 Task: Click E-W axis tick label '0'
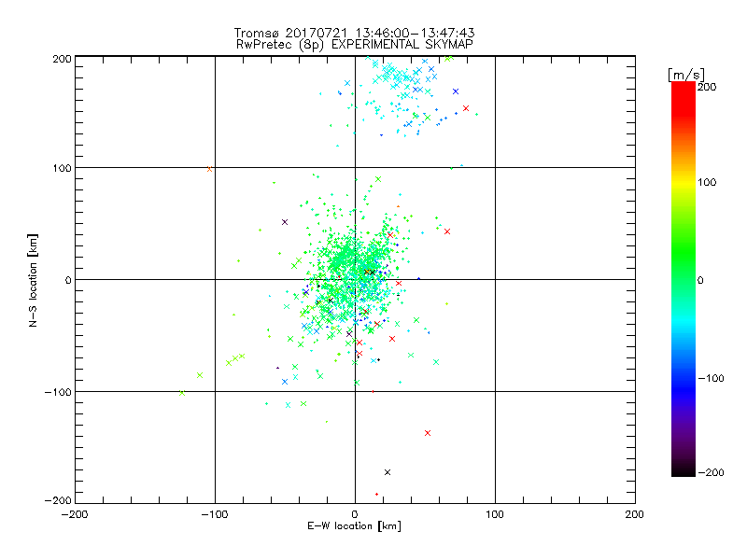355,515
